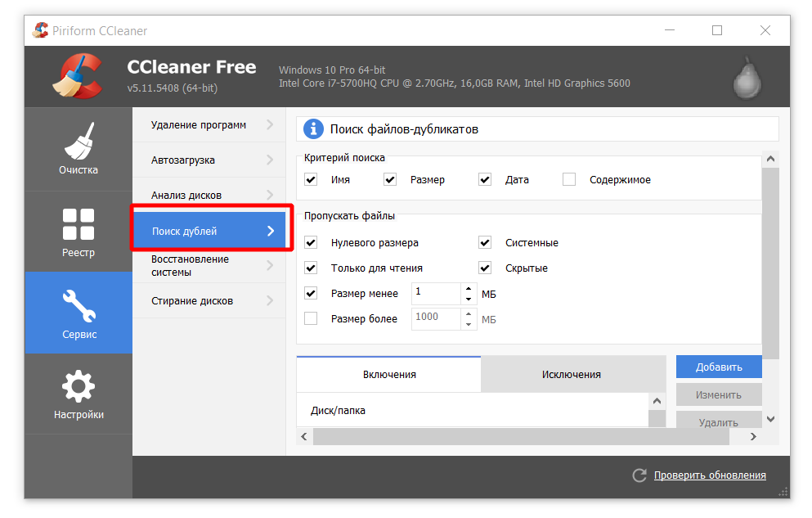Expand Стирание дисков menu entry
The image size is (812, 518).
click(x=270, y=301)
